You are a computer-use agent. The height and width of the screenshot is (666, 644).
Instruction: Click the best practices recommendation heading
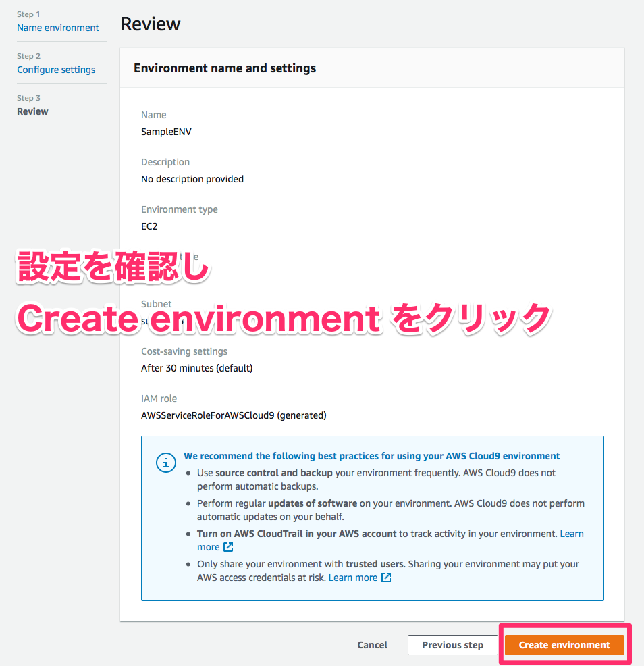tap(371, 456)
